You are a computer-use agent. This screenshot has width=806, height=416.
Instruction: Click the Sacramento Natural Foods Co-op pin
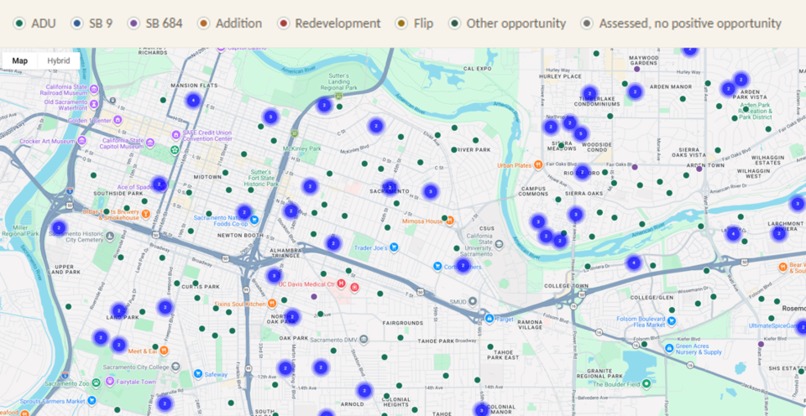(x=253, y=220)
